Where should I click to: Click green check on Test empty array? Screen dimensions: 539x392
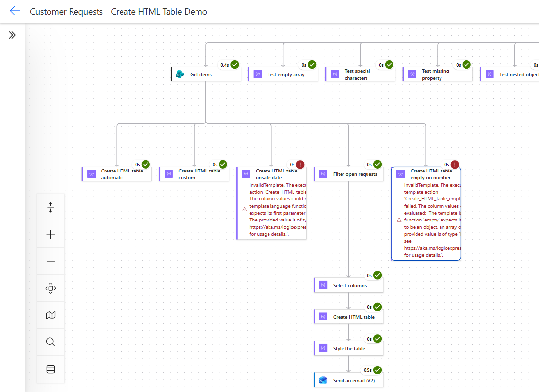click(x=312, y=65)
